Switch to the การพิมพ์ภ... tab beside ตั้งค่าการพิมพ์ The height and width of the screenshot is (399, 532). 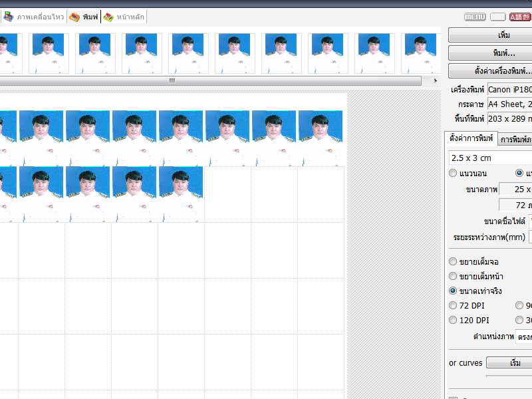coord(515,140)
